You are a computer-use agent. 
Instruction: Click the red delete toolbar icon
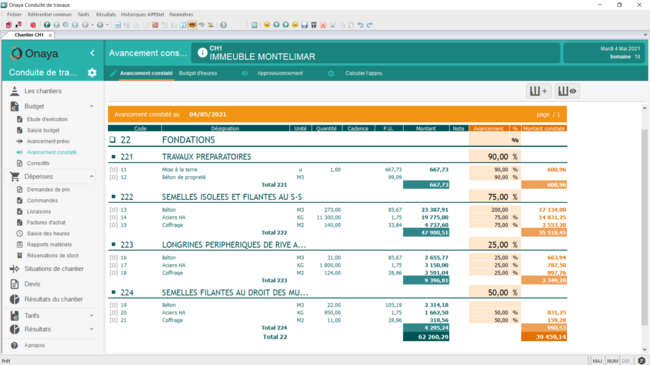click(323, 25)
